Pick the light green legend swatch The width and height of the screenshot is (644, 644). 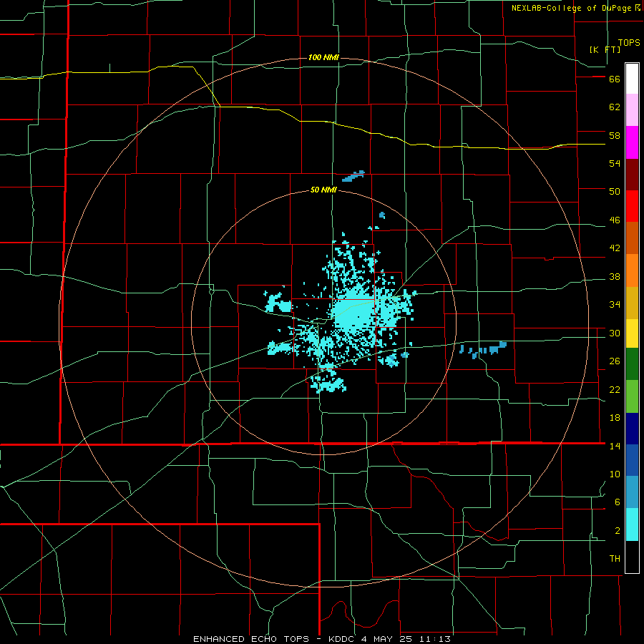(x=632, y=396)
